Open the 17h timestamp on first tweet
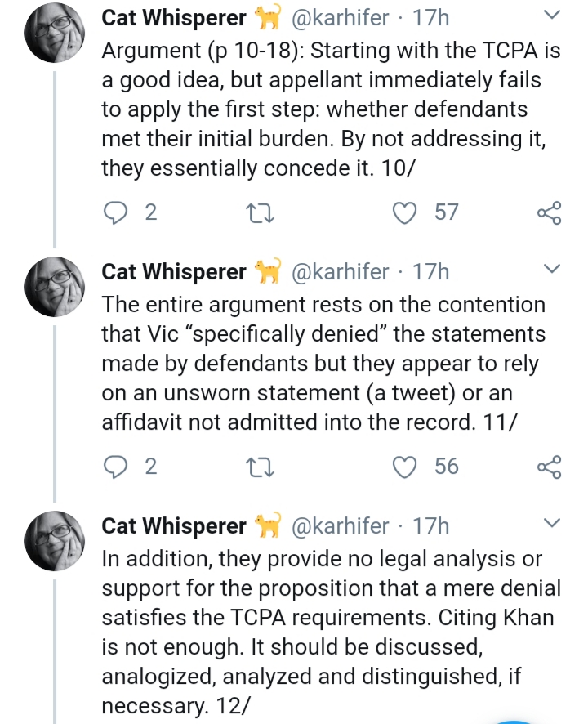 (x=430, y=18)
